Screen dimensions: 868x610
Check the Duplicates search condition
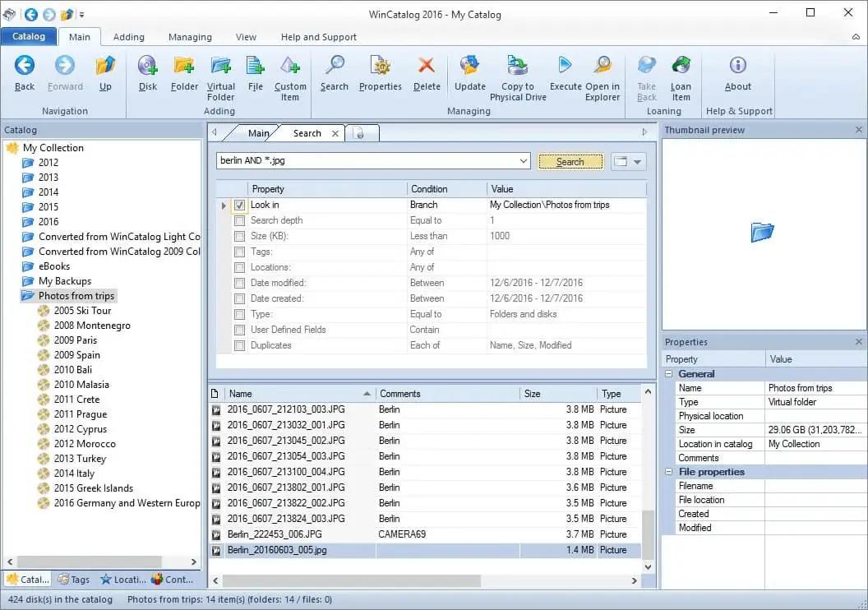(x=239, y=345)
